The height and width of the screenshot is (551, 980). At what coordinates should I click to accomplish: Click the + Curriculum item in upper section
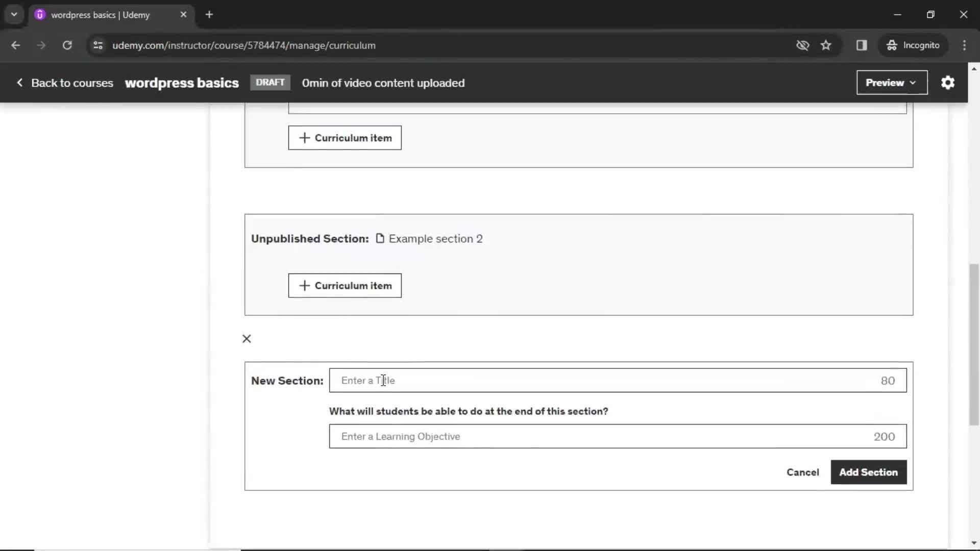pos(345,137)
